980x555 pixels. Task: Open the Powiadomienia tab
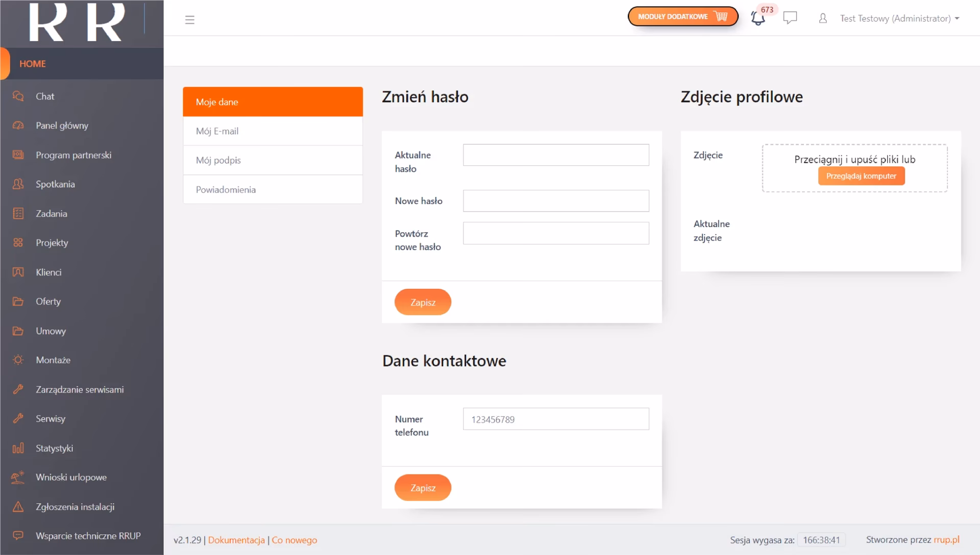click(226, 189)
